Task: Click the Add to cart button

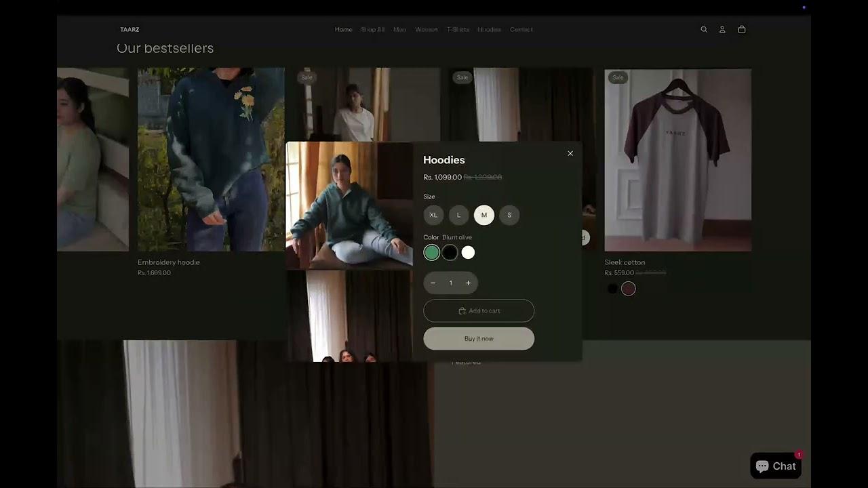Action: click(479, 310)
